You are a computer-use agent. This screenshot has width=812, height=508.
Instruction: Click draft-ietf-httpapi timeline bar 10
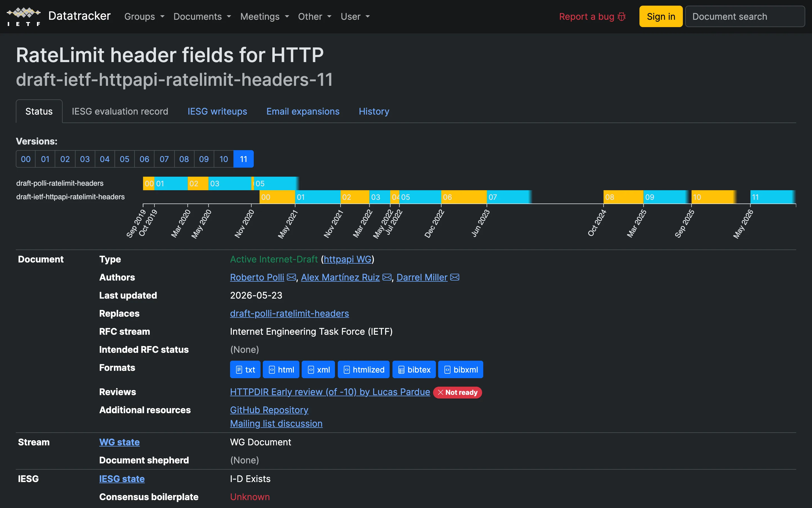(x=713, y=197)
